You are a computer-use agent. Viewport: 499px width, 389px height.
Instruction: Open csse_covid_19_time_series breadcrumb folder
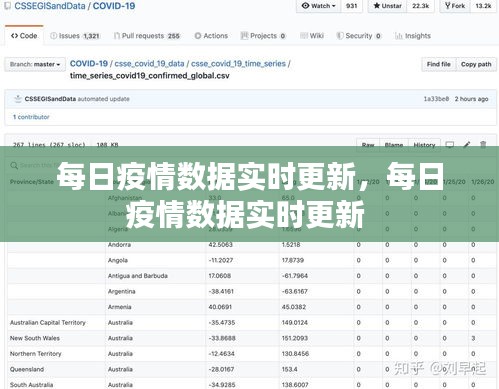(x=238, y=64)
